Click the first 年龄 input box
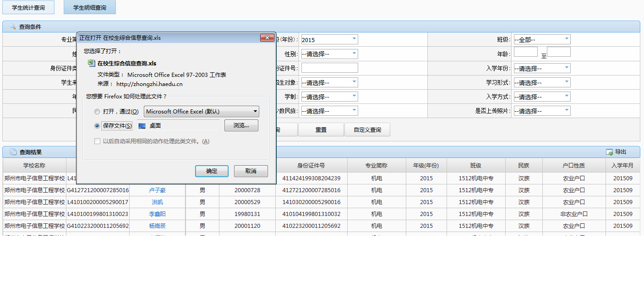The width and height of the screenshot is (644, 286). pyautogui.click(x=525, y=52)
